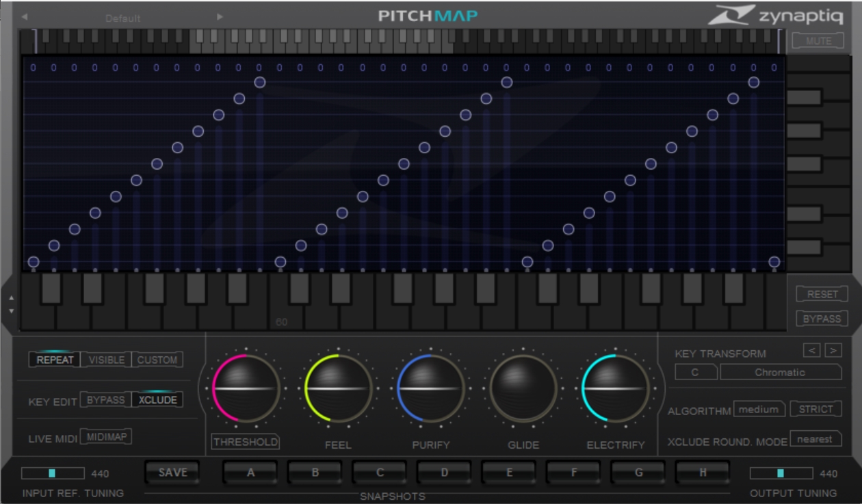Recall snapshot D
Image resolution: width=862 pixels, height=504 pixels.
444,473
